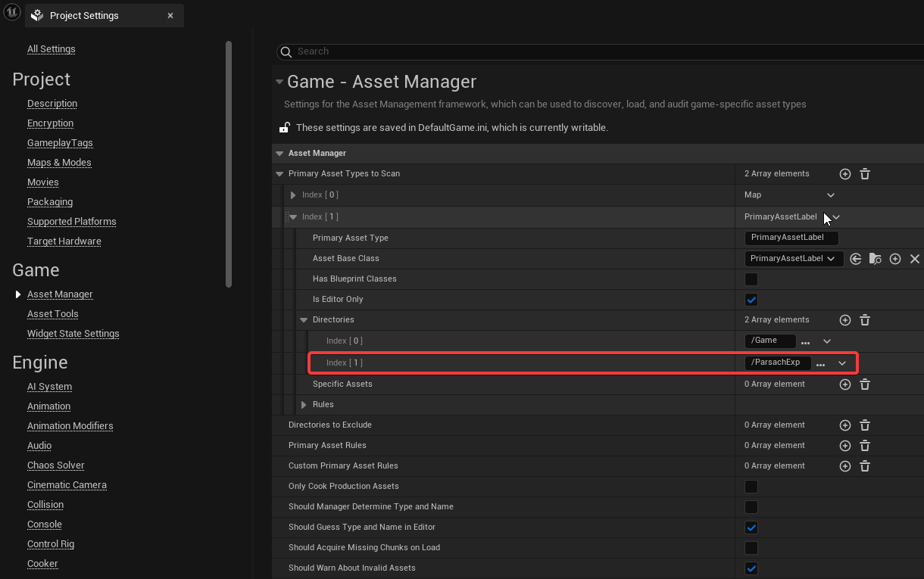Open options dropdown for PrimaryAssetLabel element
This screenshot has height=579, width=924.
click(836, 217)
